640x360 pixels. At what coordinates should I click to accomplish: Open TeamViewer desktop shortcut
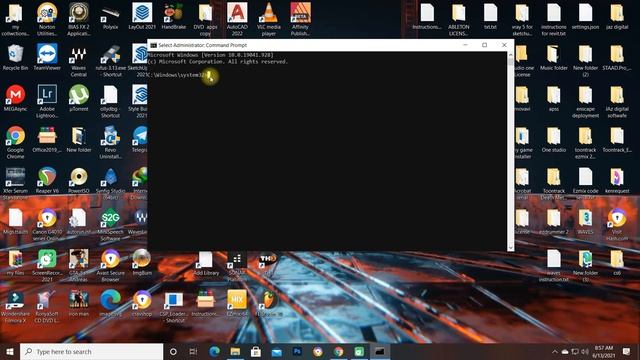(x=47, y=57)
